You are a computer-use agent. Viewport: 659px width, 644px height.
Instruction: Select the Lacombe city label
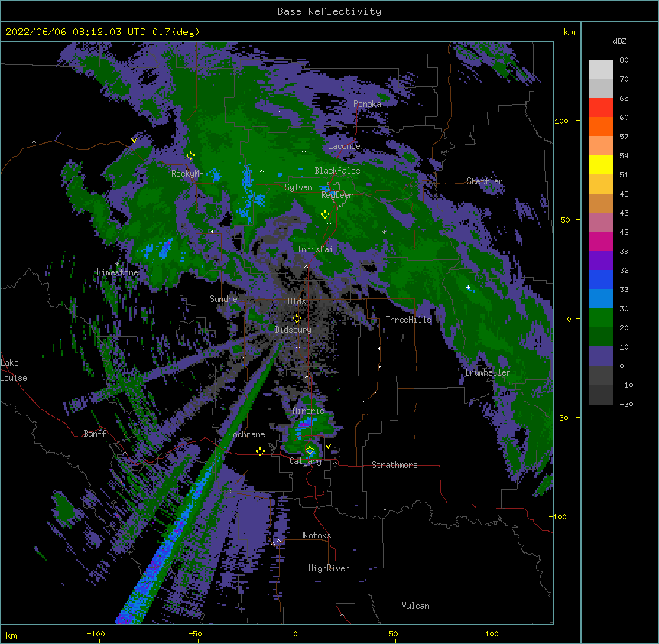[x=344, y=146]
